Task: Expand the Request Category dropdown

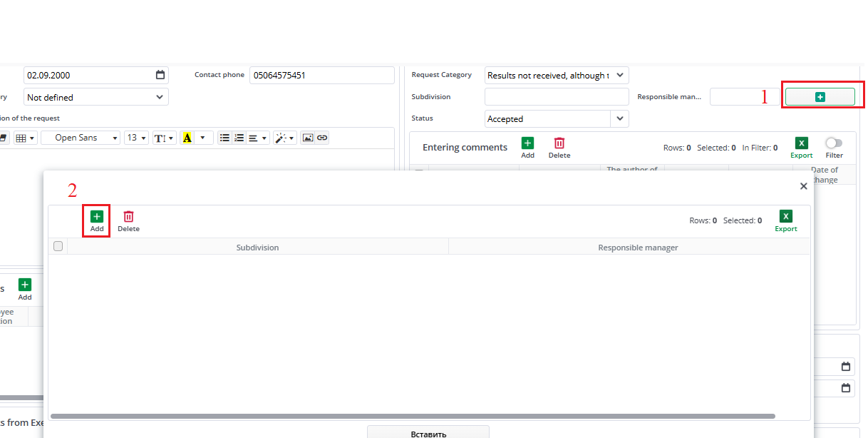Action: point(619,75)
